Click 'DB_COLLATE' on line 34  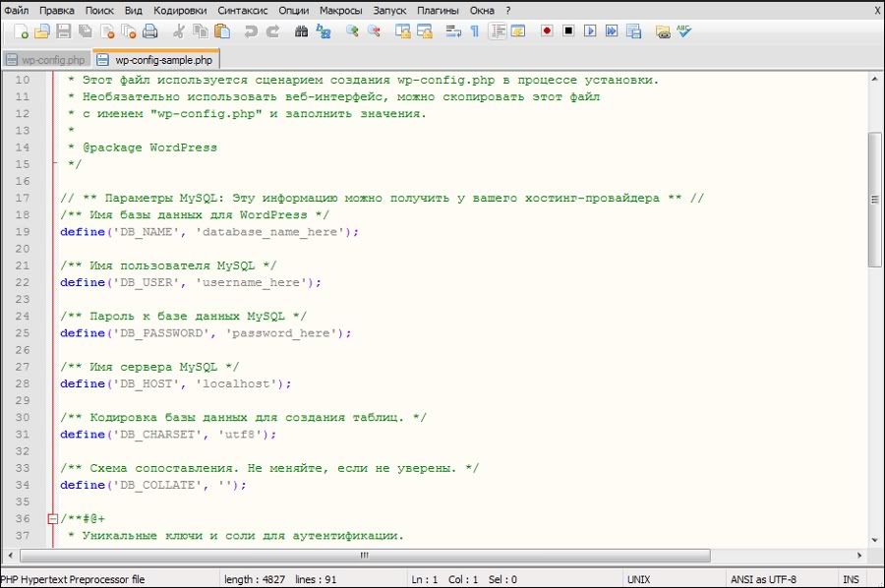click(157, 486)
